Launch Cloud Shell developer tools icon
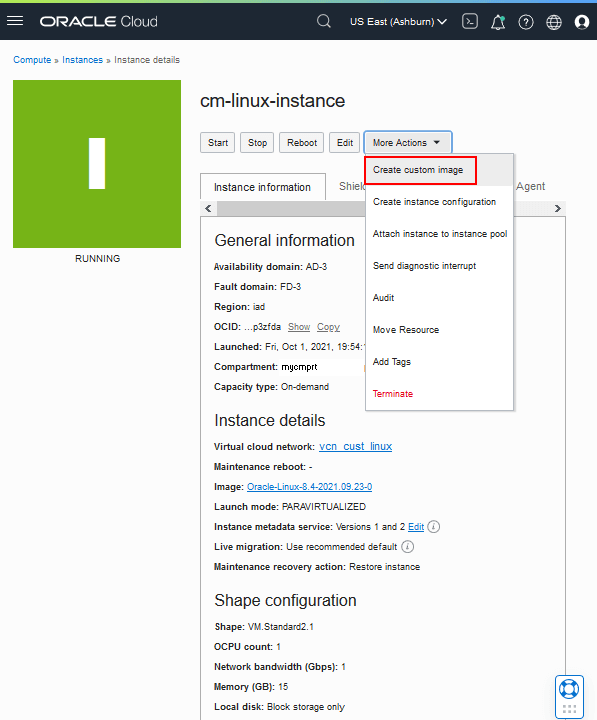 (x=470, y=21)
